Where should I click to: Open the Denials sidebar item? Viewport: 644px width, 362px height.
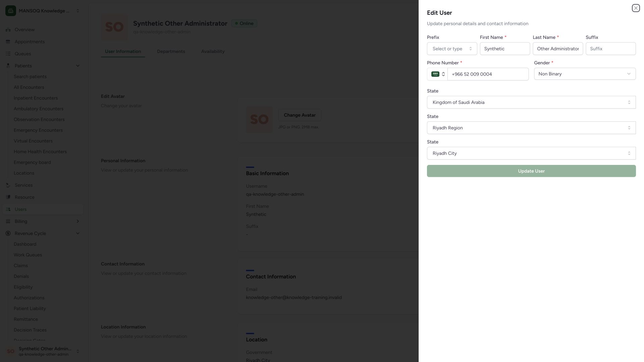point(21,276)
